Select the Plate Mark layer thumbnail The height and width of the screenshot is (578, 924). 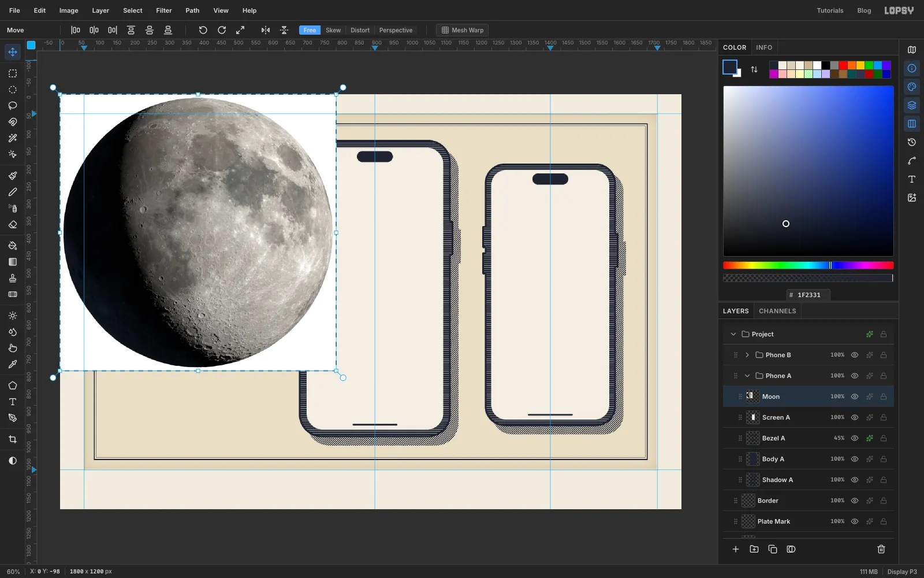pyautogui.click(x=748, y=521)
